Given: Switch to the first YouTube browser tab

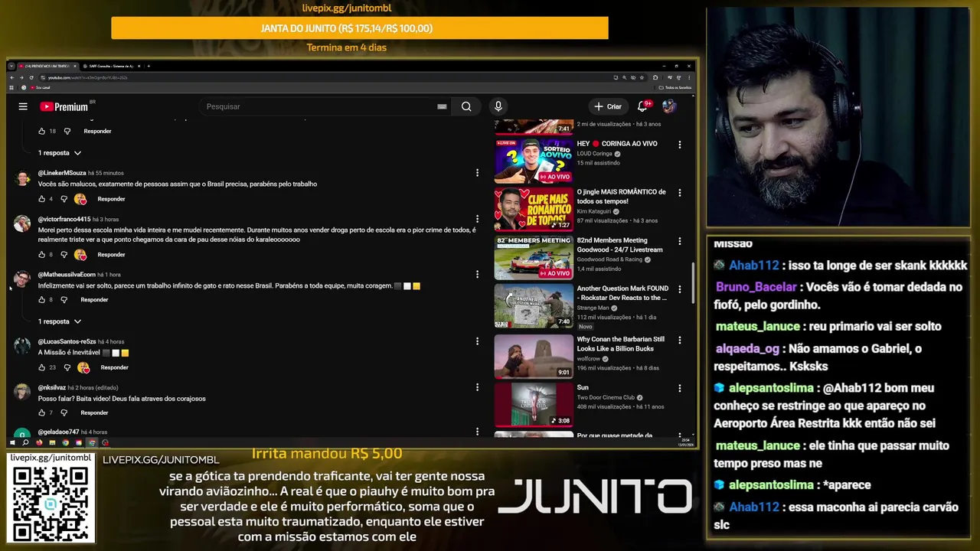Looking at the screenshot, I should 46,66.
